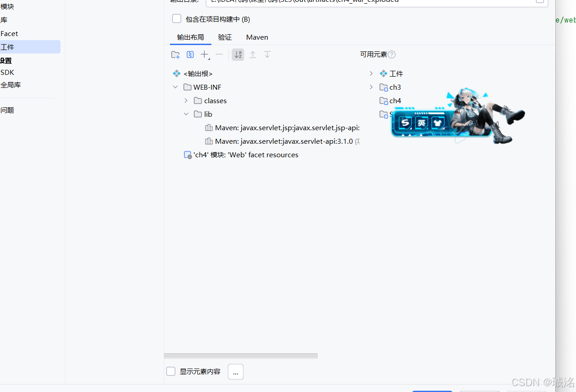Select the Maven javax.servlet.jsp-api library row
This screenshot has height=392, width=576.
coord(282,128)
